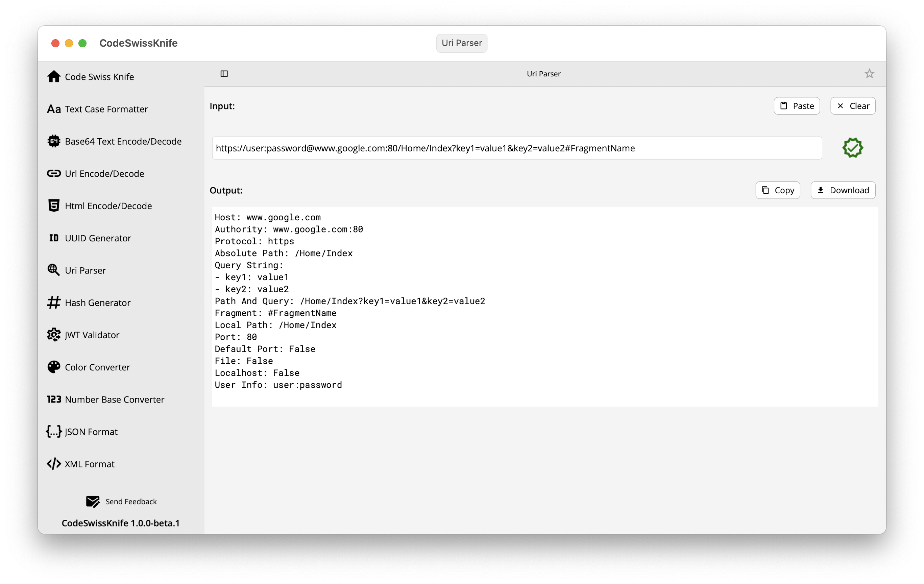
Task: Click the globe magnifier Uri Parser icon
Action: 54,270
